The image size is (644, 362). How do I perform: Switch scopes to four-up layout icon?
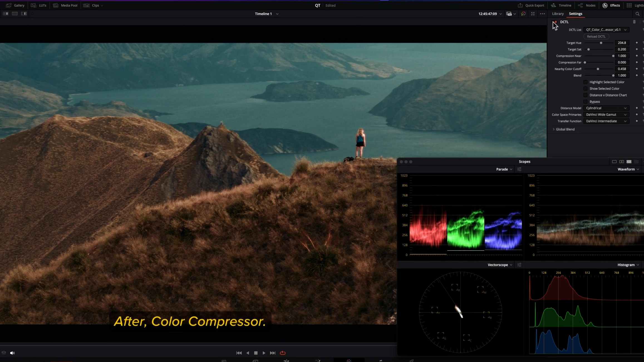[629, 162]
